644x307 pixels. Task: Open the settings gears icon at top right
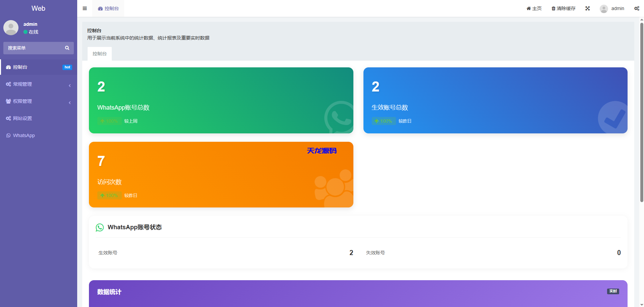coord(636,8)
